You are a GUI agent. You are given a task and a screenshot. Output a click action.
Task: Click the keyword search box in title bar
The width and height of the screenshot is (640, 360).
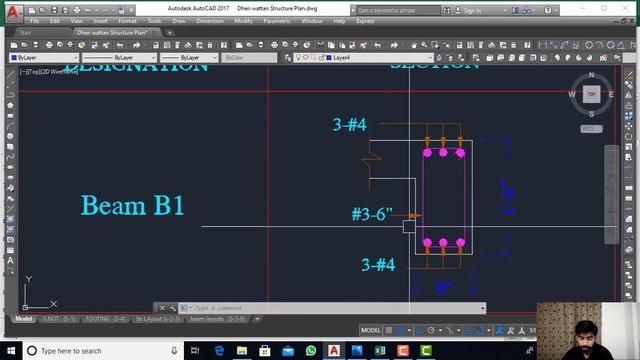pyautogui.click(x=398, y=10)
